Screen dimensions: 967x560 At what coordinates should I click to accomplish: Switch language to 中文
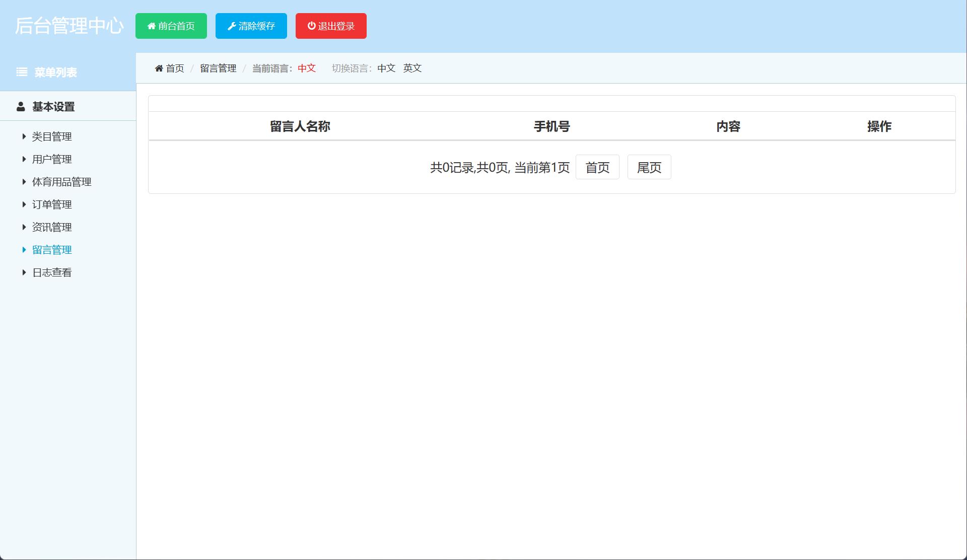[x=386, y=68]
